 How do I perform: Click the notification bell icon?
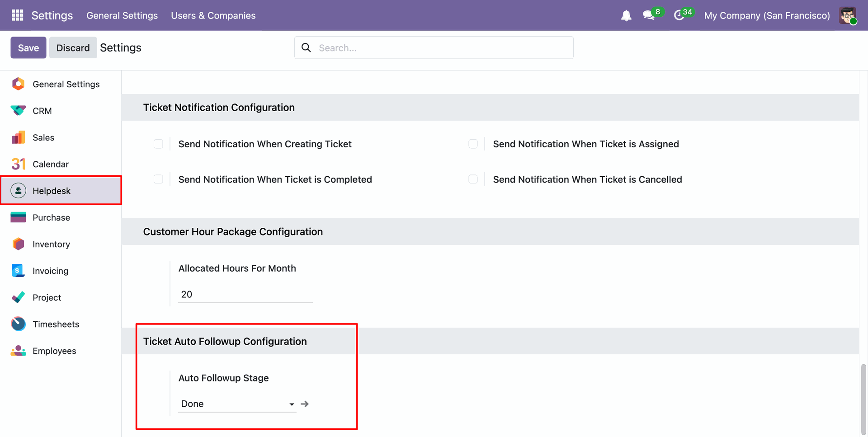626,16
